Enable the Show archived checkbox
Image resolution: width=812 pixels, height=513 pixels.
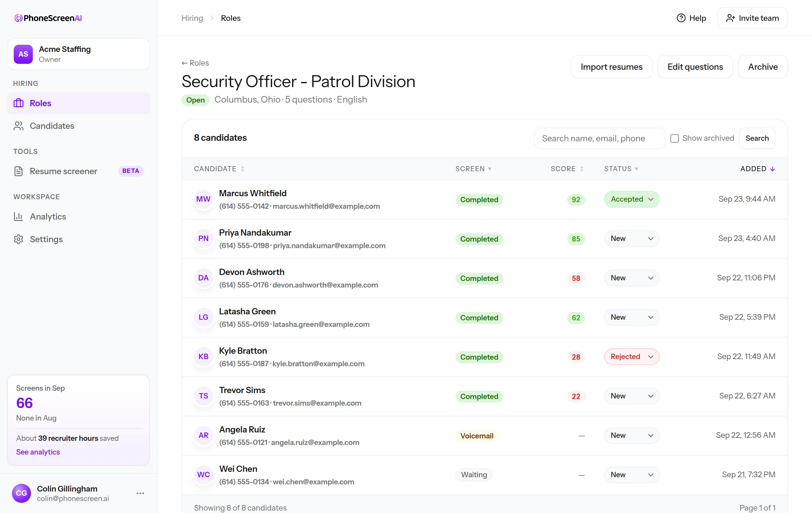[x=674, y=138]
